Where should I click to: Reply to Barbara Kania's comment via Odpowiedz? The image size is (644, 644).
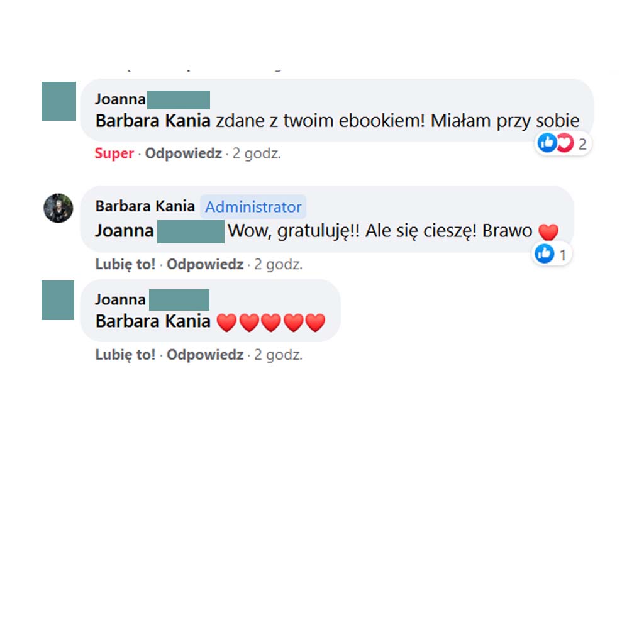205,264
